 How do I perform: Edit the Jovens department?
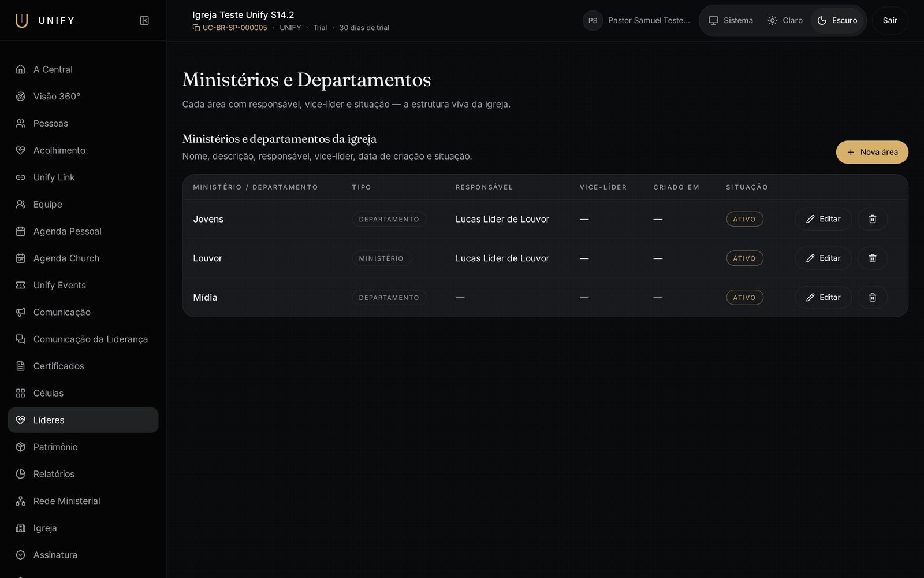[823, 219]
